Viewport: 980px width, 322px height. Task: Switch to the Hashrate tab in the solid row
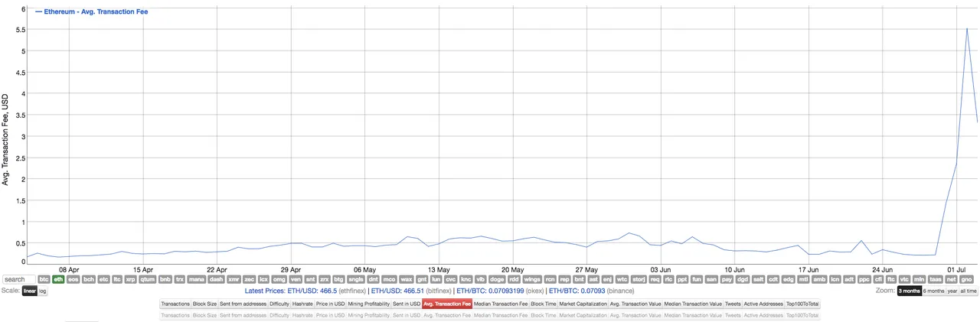(x=302, y=304)
